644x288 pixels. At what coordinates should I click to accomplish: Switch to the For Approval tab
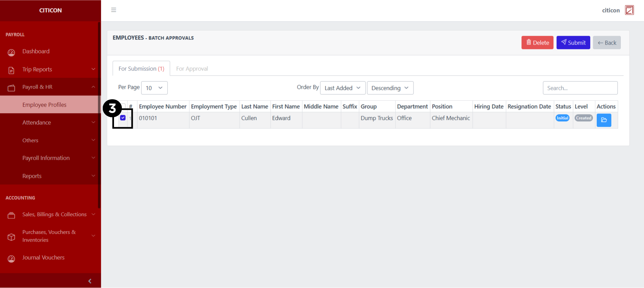(x=192, y=69)
